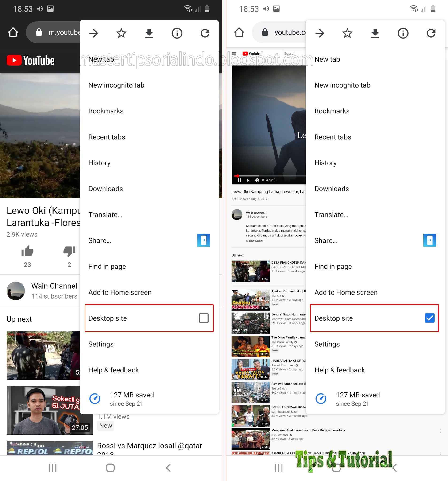Tap the back navigation button on left phone
The image size is (448, 481).
click(x=168, y=468)
